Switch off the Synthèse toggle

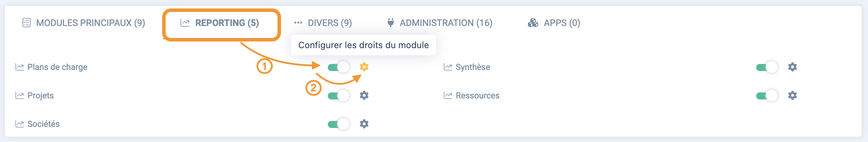767,67
